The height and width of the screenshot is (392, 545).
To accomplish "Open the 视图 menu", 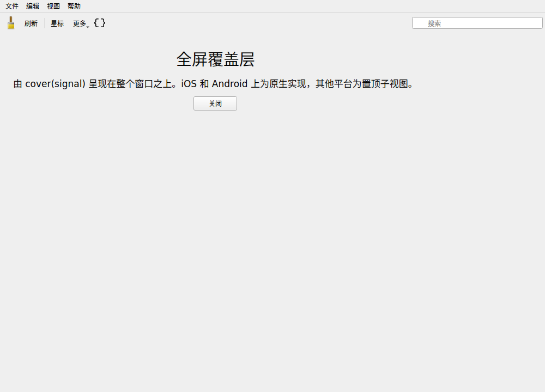I will 53,6.
